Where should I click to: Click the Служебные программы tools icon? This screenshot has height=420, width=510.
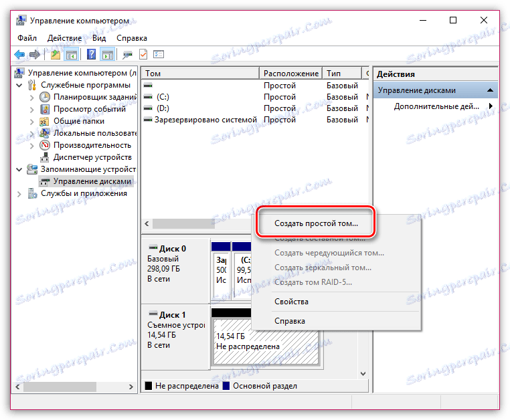coord(32,85)
